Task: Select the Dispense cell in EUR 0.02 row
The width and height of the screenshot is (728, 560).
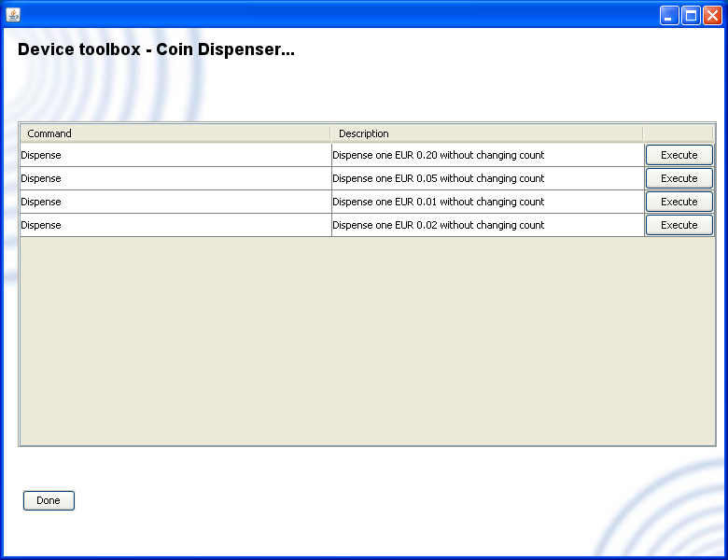Action: coord(175,225)
